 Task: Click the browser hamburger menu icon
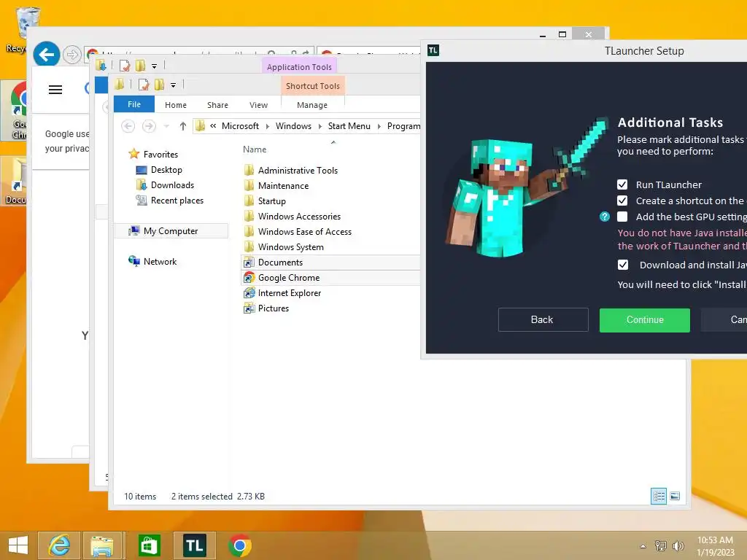55,90
